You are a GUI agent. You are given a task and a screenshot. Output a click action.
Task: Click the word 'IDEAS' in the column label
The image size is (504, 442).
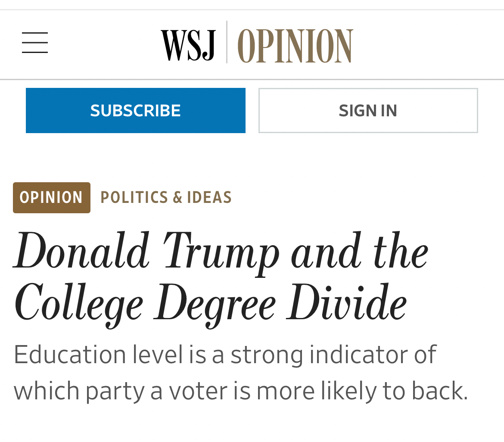[x=209, y=198]
